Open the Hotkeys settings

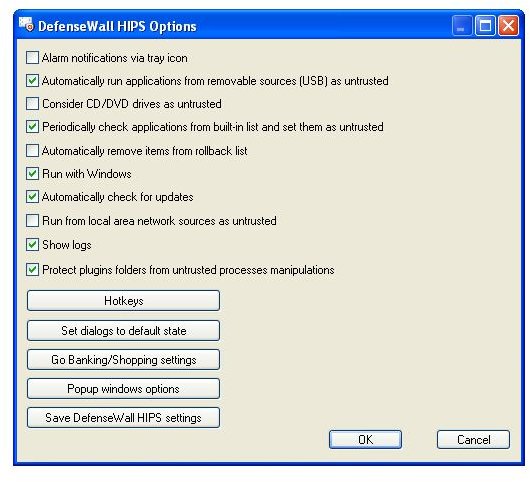pos(123,300)
